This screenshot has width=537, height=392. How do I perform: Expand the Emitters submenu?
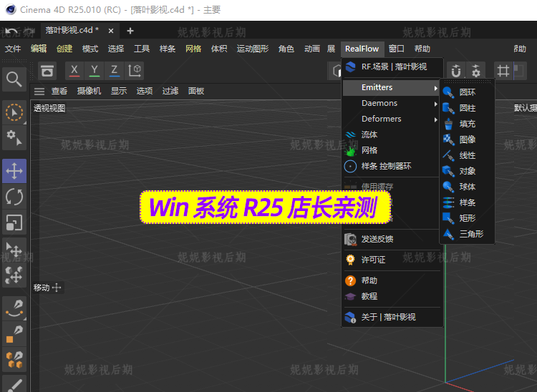point(391,87)
